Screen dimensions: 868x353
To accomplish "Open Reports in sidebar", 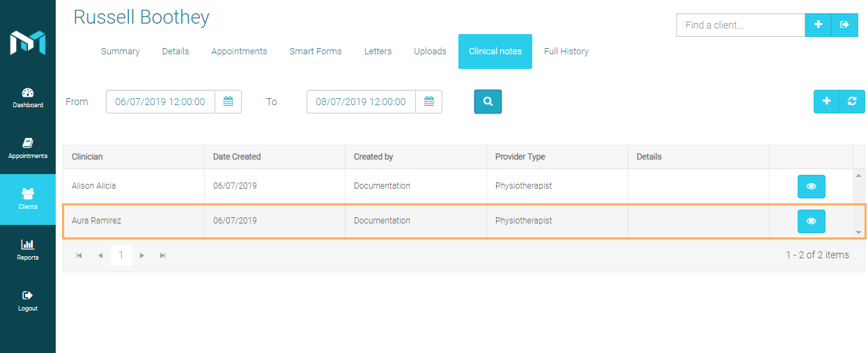I will click(x=28, y=250).
